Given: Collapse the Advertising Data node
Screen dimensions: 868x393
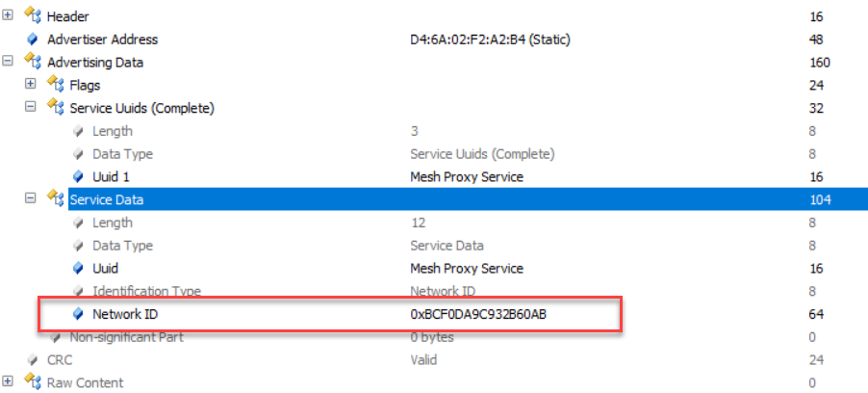Looking at the screenshot, I should coord(9,63).
